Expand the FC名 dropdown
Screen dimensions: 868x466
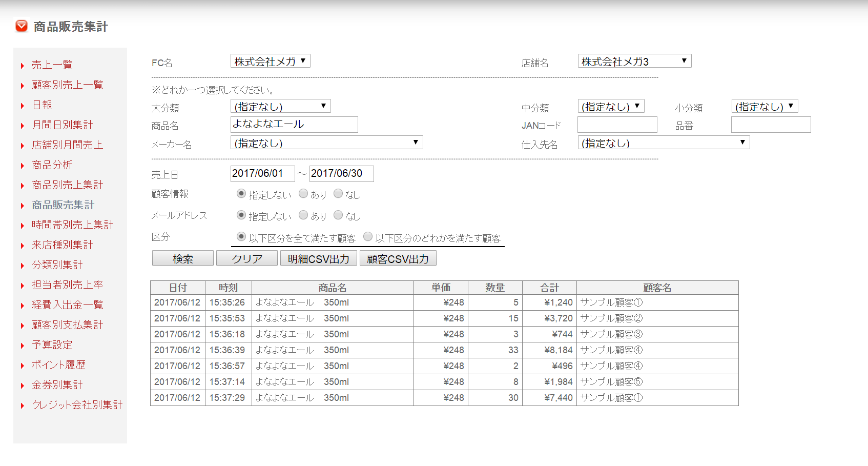[271, 61]
